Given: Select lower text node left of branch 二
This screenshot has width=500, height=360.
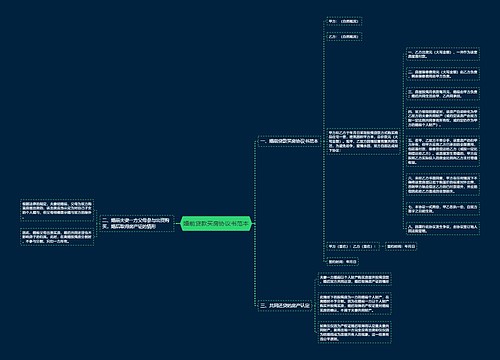Looking at the screenshot, I should pos(57,237).
